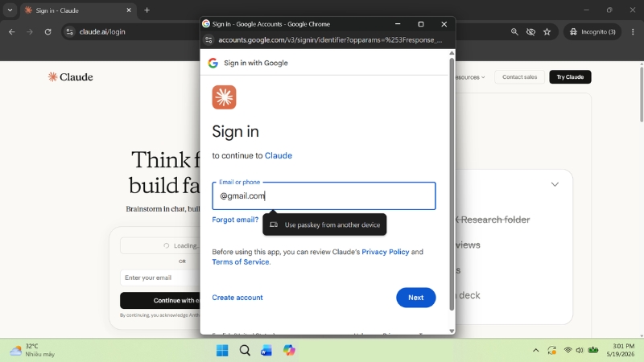Click the popup scrollbar up arrow
Viewport: 644px width, 362px height.
point(452,53)
